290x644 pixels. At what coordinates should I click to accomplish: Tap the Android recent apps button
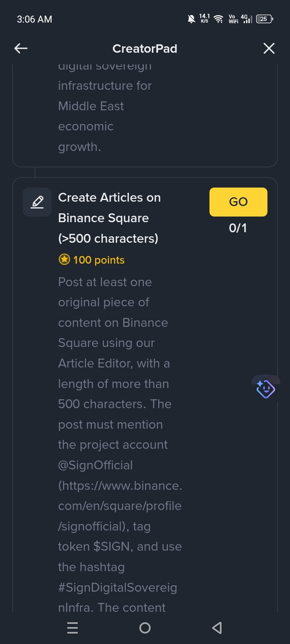[72, 627]
